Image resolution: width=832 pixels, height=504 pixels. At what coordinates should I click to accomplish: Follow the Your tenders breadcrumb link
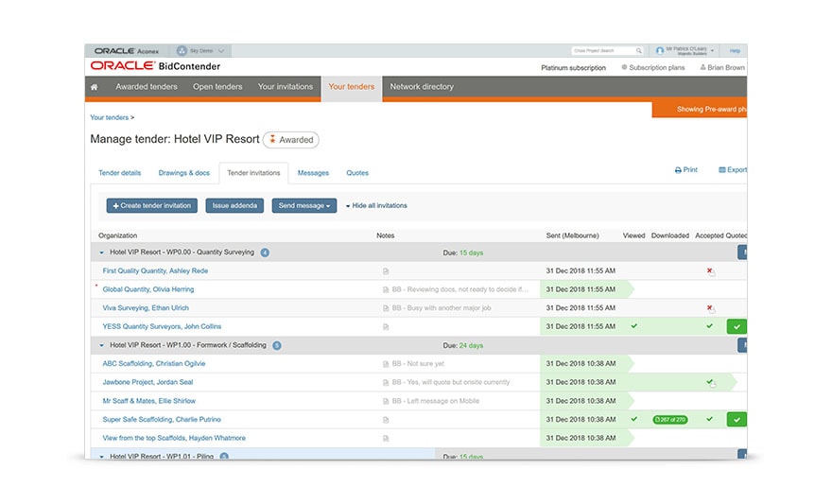110,118
